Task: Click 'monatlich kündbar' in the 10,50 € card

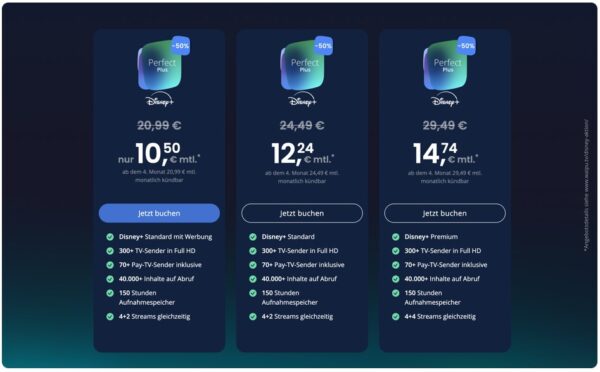Action: 159,180
